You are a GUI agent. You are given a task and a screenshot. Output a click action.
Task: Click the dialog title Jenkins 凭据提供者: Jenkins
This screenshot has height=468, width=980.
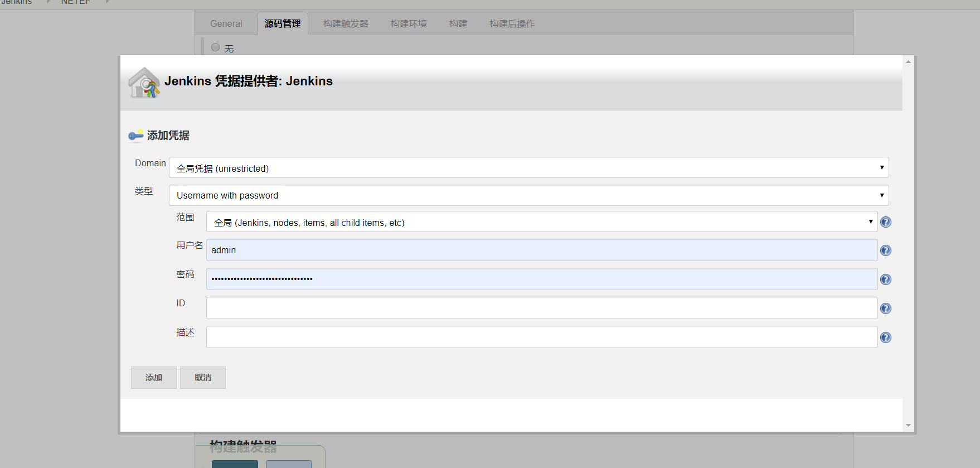(249, 81)
